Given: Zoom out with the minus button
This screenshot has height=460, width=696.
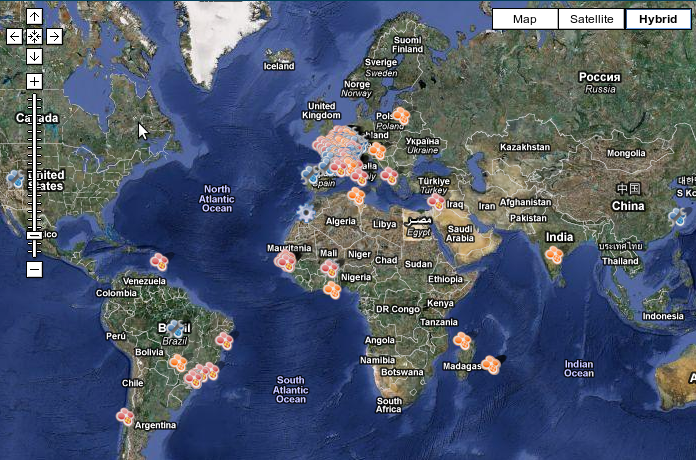Looking at the screenshot, I should click(x=34, y=269).
